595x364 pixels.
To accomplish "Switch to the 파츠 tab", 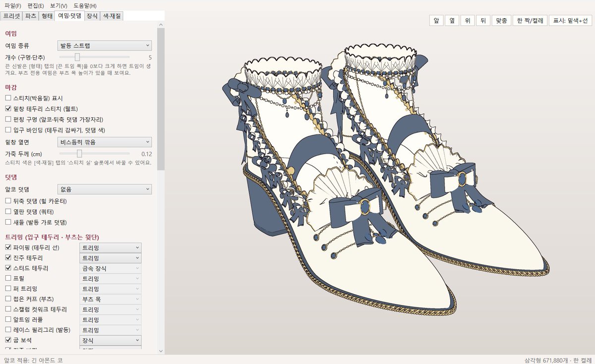I will point(31,16).
